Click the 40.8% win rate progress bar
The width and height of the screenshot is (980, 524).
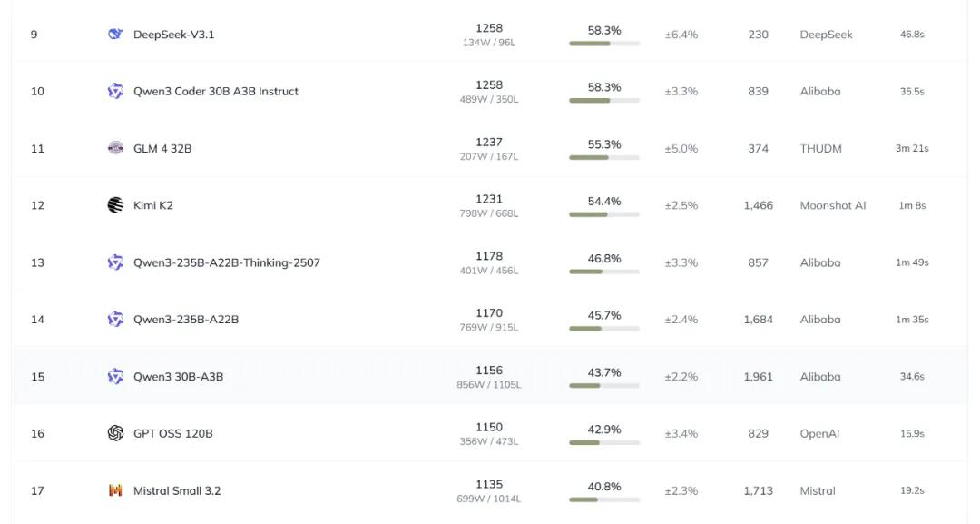(603, 499)
